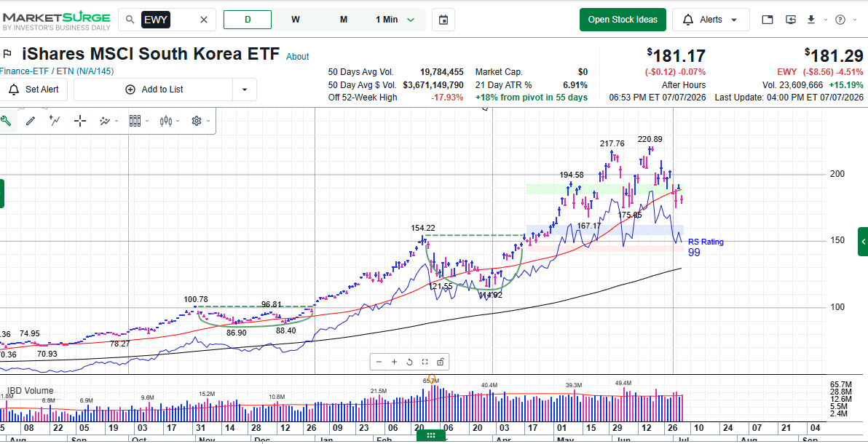This screenshot has height=444, width=868.
Task: Zoom out with the minus icon
Action: (x=379, y=362)
